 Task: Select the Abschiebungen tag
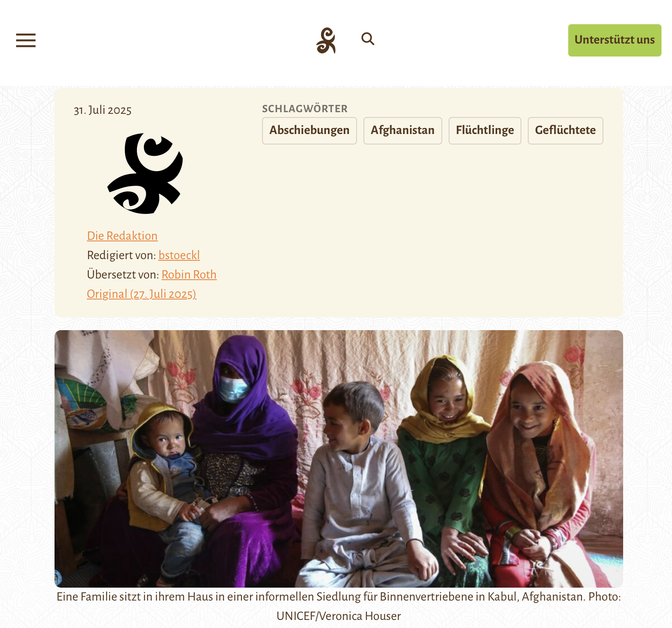309,130
